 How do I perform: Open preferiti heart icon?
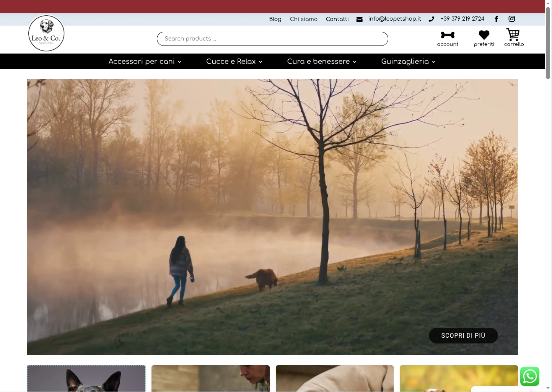(484, 35)
